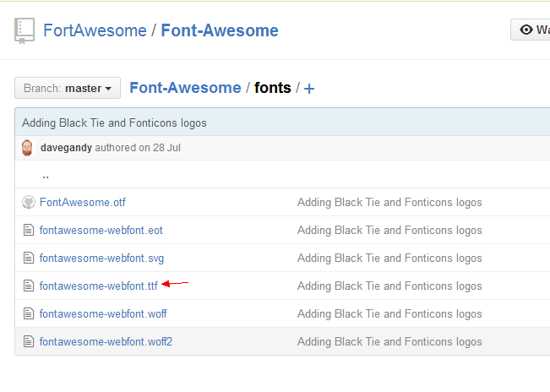Click the plus icon to create new file

pos(309,89)
